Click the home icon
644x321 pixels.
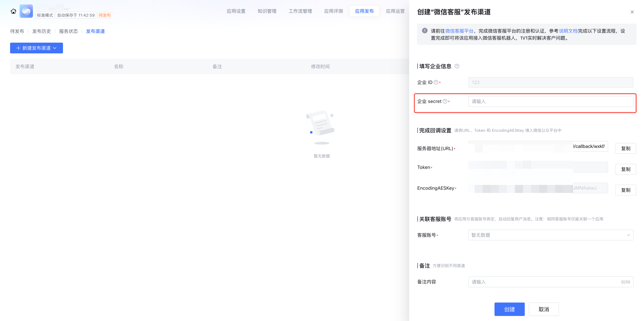(x=13, y=11)
